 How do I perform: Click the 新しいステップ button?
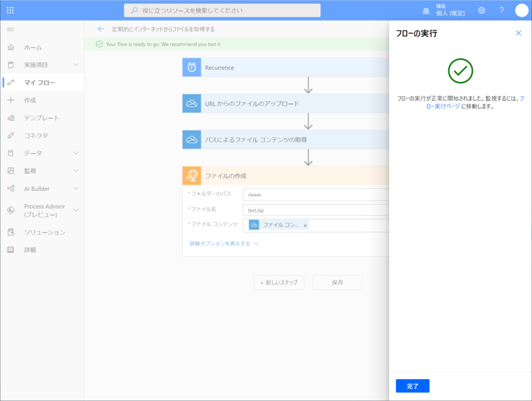[x=279, y=282]
